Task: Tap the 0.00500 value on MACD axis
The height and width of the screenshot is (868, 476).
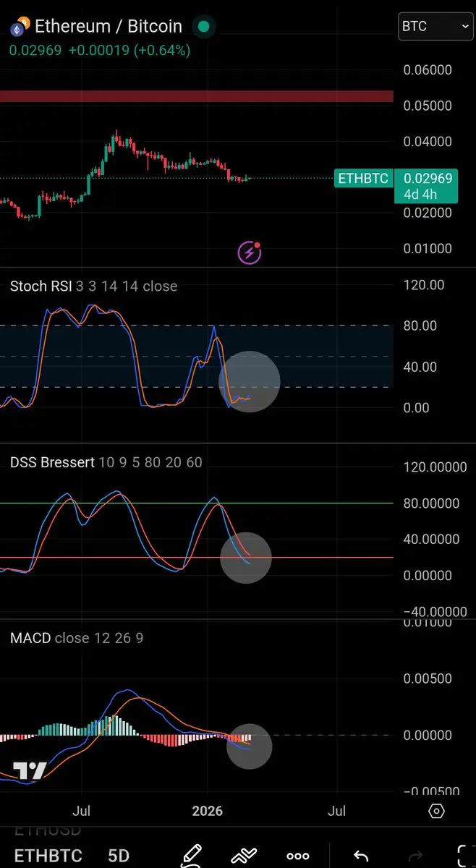Action: (x=427, y=679)
